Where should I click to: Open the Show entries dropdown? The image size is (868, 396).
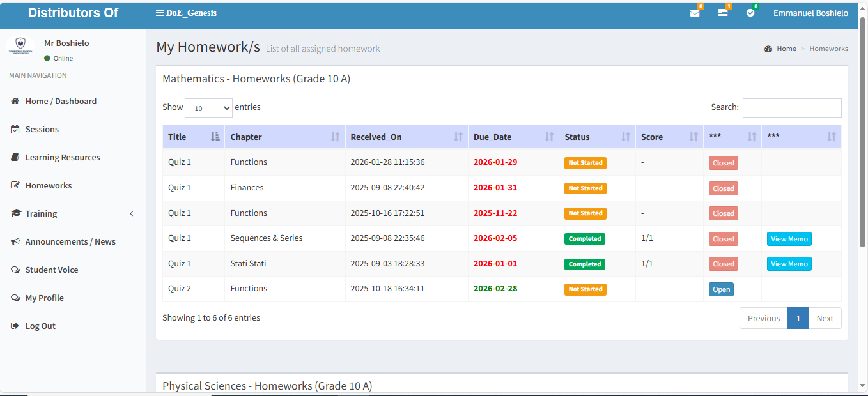click(208, 108)
